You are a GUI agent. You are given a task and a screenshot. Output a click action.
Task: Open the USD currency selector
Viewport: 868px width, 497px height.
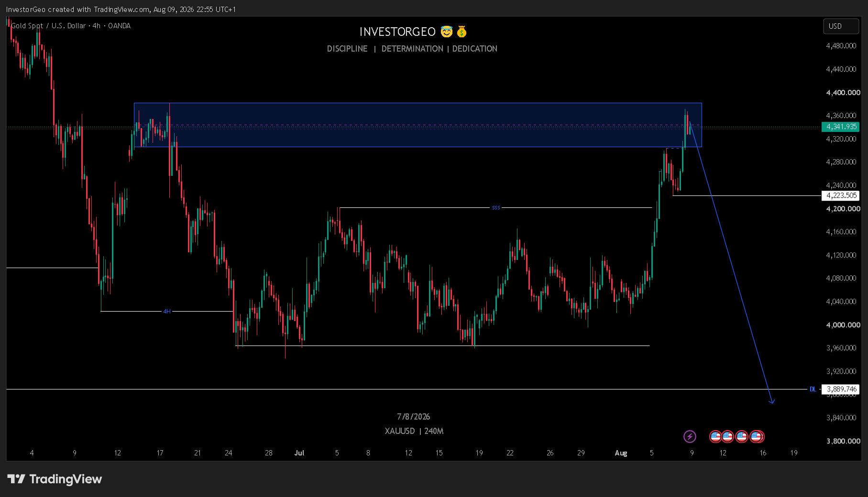[841, 26]
